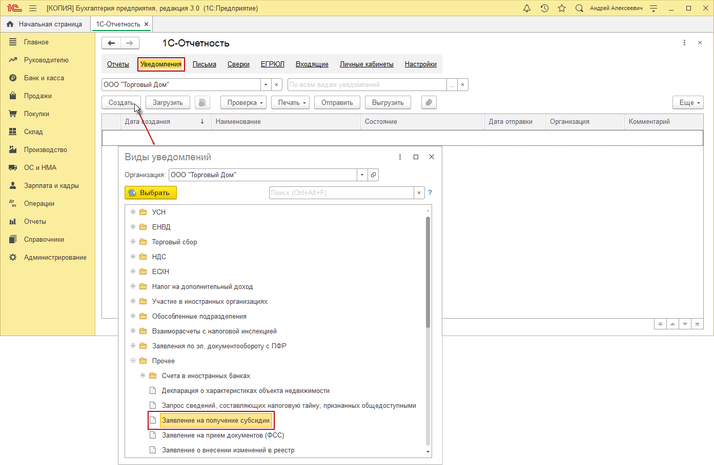Open the Банк и касса section

[45, 78]
